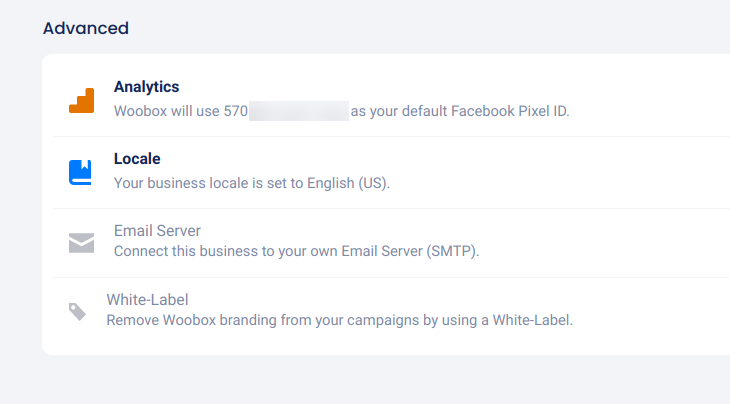
Task: Click 'as your default Facebook Pixel ID' text
Action: (459, 111)
